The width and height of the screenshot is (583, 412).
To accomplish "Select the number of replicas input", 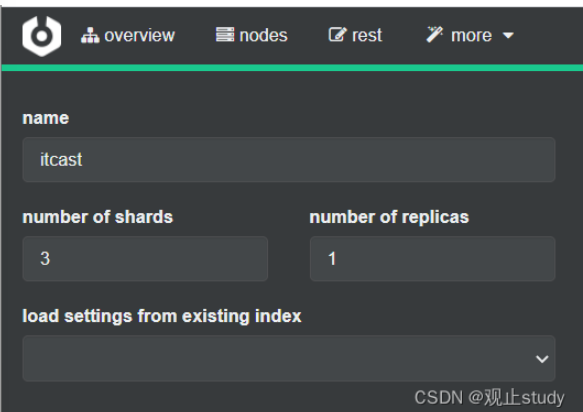I will pyautogui.click(x=432, y=259).
